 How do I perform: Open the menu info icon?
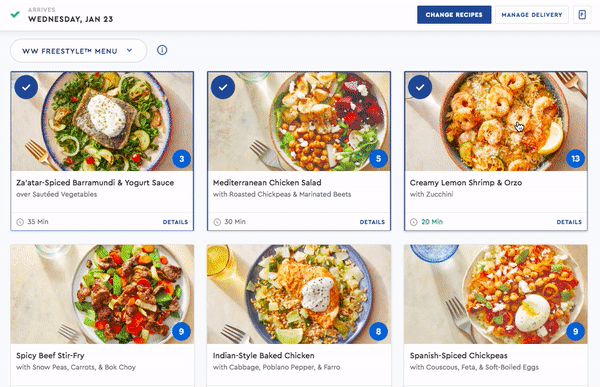162,50
